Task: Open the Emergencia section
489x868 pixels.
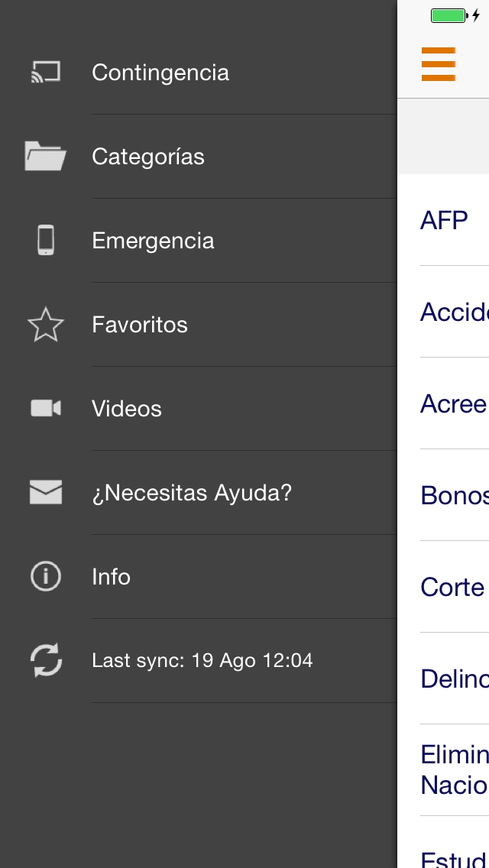Action: tap(153, 240)
